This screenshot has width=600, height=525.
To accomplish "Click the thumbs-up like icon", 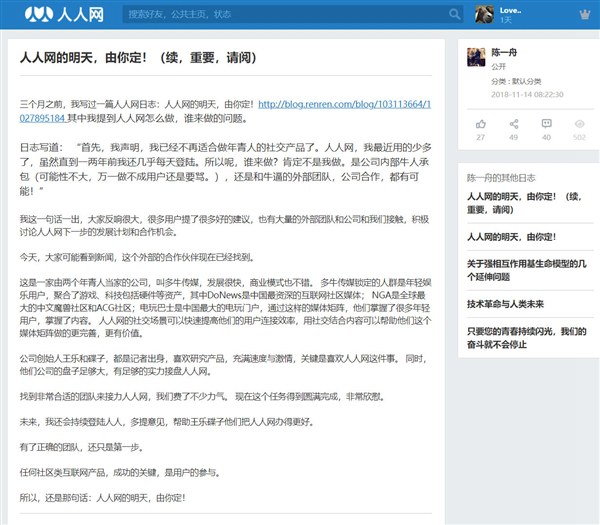I will click(x=481, y=124).
